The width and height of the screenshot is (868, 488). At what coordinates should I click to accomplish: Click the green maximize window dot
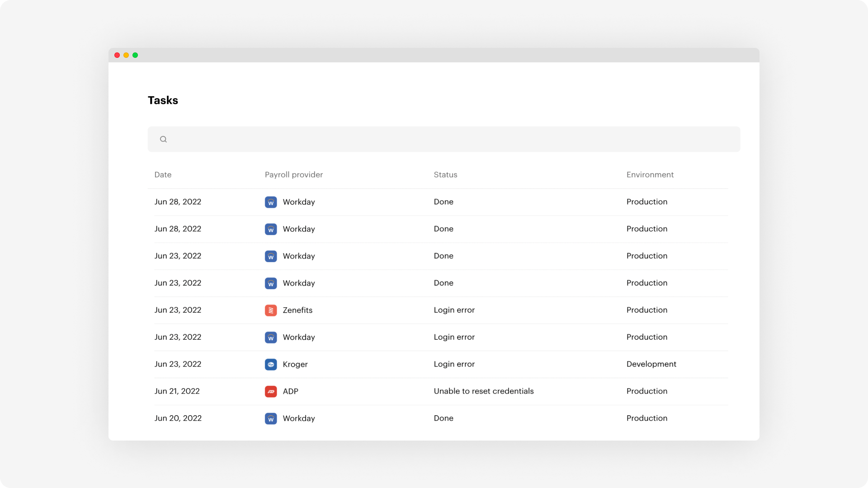135,55
